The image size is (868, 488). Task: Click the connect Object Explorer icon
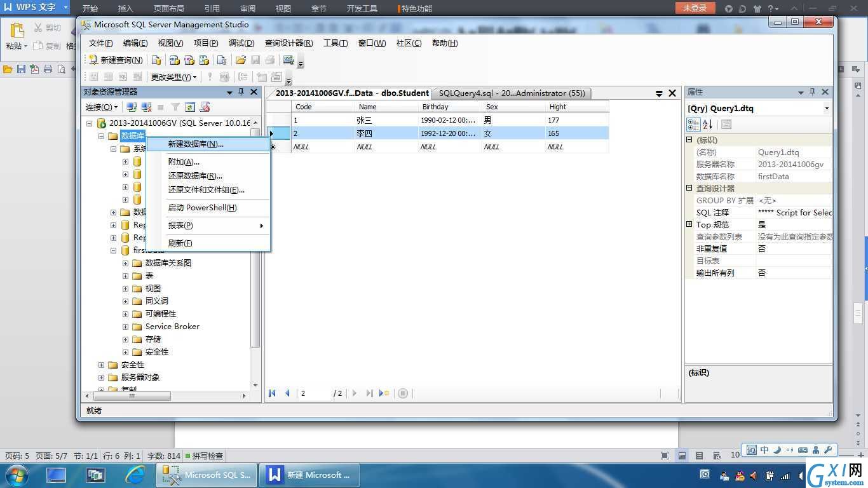coord(132,107)
